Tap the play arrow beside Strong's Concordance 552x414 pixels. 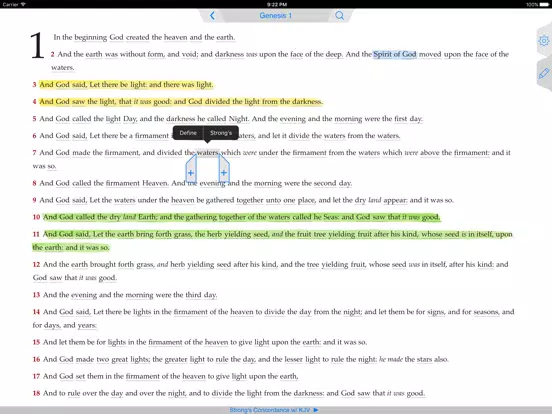[x=316, y=410]
